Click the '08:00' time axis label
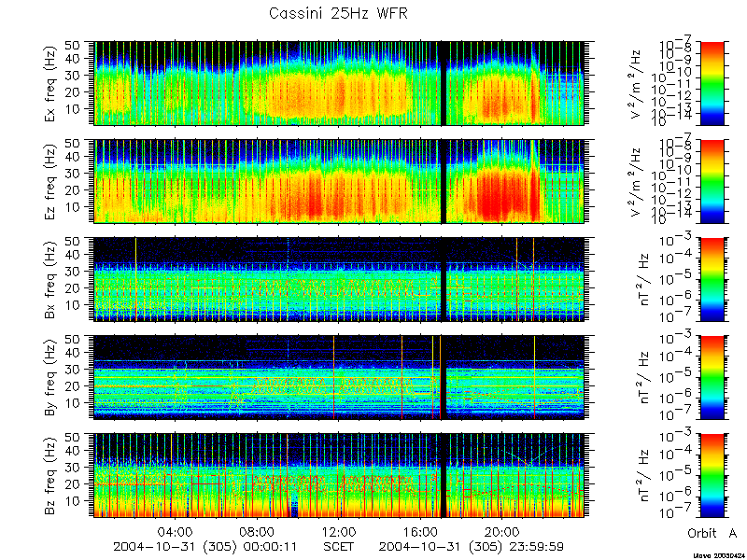The height and width of the screenshot is (560, 747). (258, 531)
